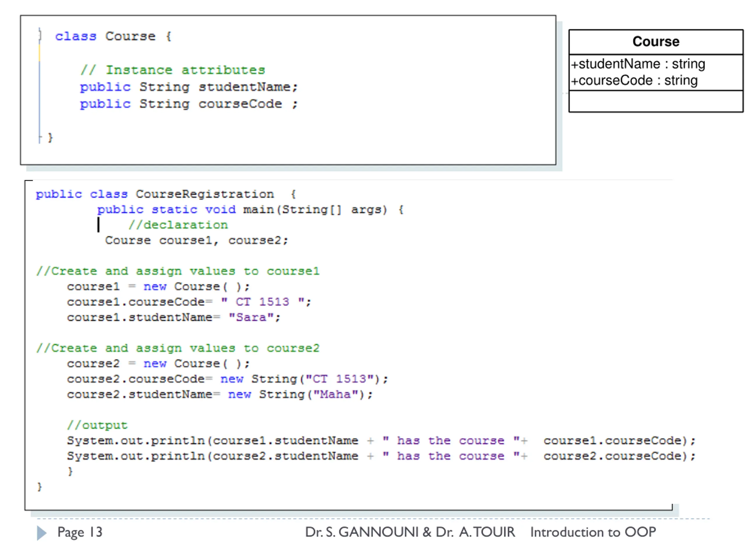The image size is (747, 560).
Task: Click the empty methods compartment of Course box
Action: (655, 101)
